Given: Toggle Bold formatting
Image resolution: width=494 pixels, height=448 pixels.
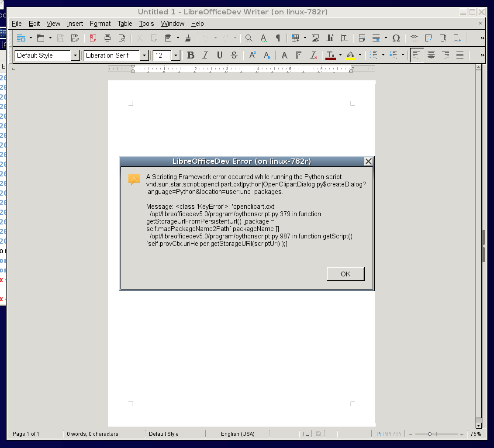Looking at the screenshot, I should point(190,55).
